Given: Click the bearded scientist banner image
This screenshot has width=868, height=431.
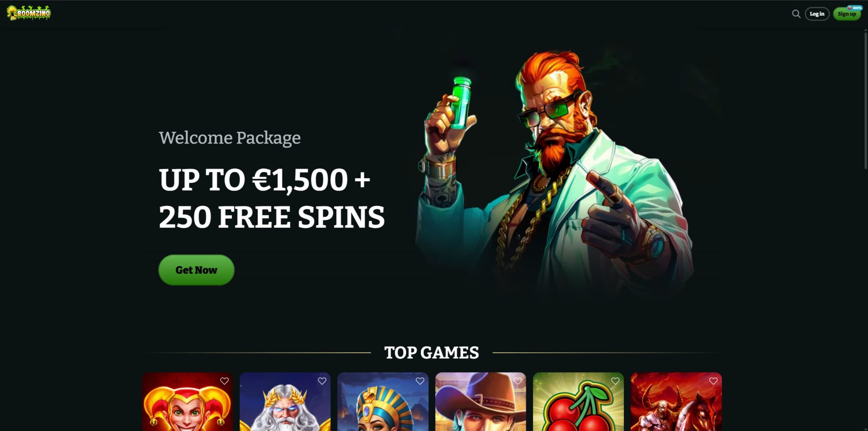Looking at the screenshot, I should 554,172.
